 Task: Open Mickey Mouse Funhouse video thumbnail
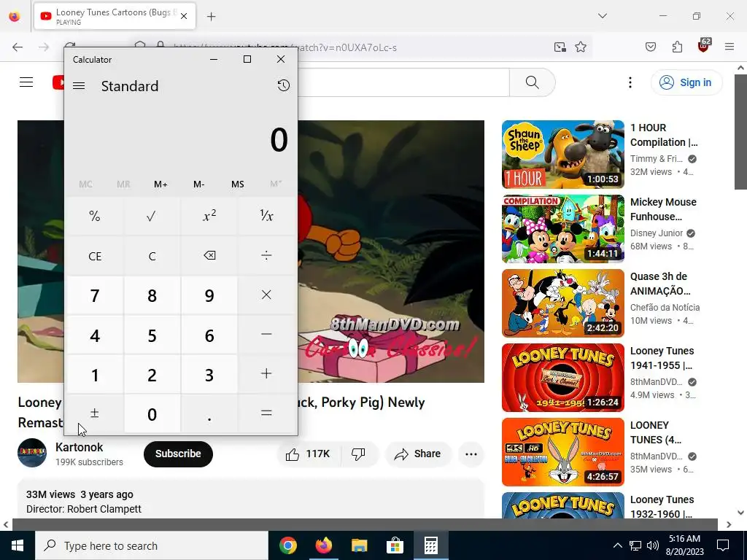click(x=562, y=228)
